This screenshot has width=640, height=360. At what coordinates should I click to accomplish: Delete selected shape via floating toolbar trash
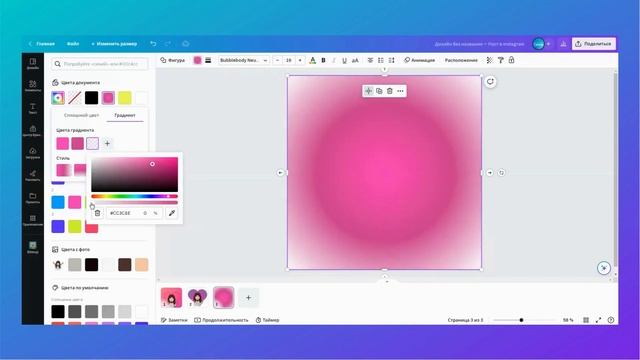coord(390,91)
